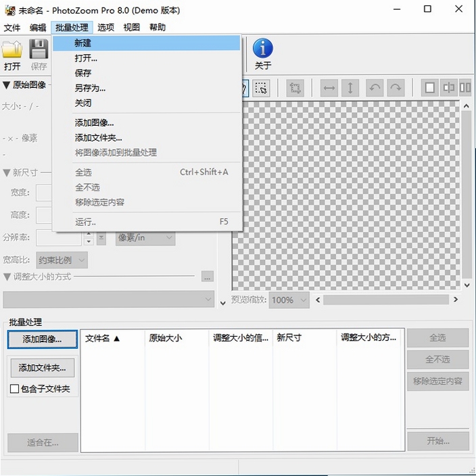Viewport: 476px width, 476px height.
Task: Rotate image counterclockwise icon
Action: click(x=375, y=89)
